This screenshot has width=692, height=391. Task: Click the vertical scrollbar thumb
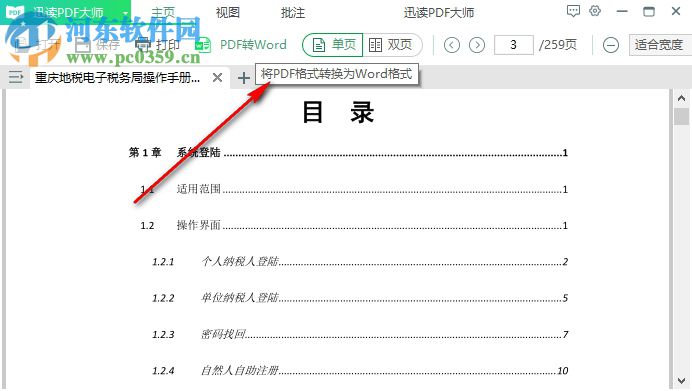[x=681, y=117]
